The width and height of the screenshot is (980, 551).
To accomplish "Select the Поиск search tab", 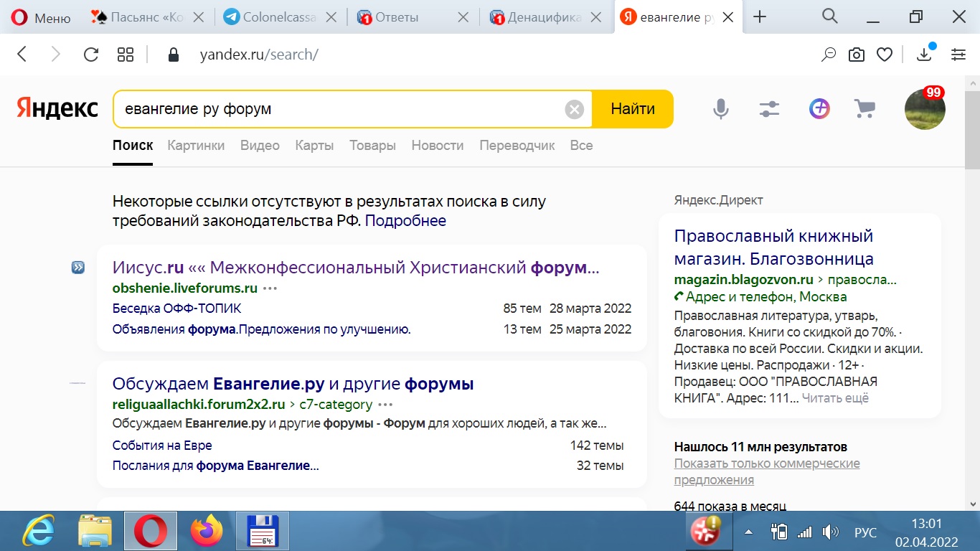I will (x=133, y=146).
